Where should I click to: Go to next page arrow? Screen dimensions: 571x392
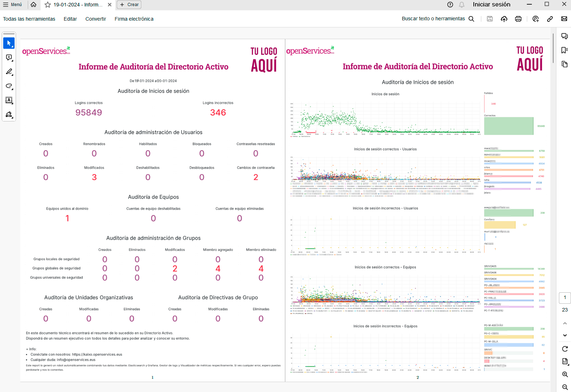click(x=565, y=335)
